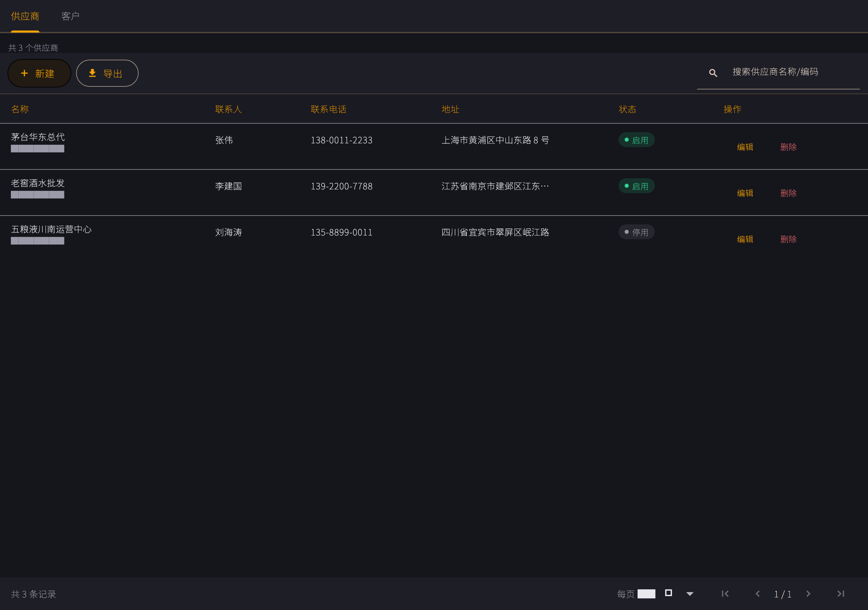
Task: Click the 联系电话 column header
Action: [329, 109]
